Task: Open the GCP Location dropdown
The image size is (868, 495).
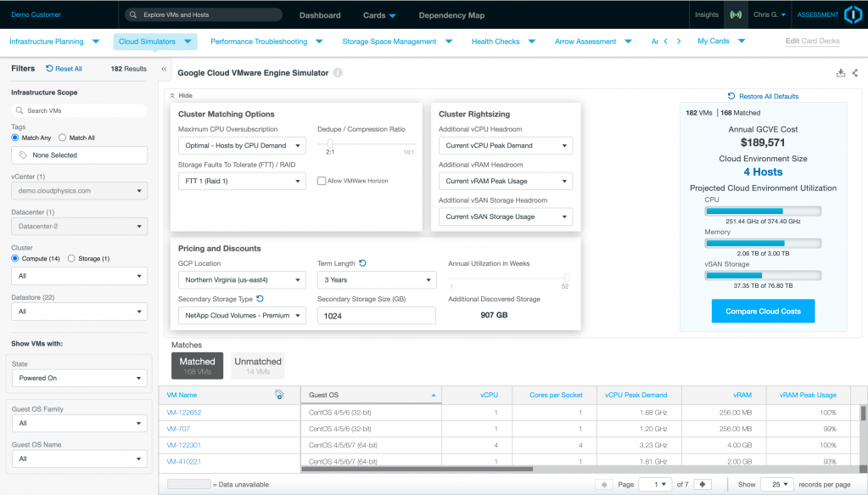Action: coord(242,280)
